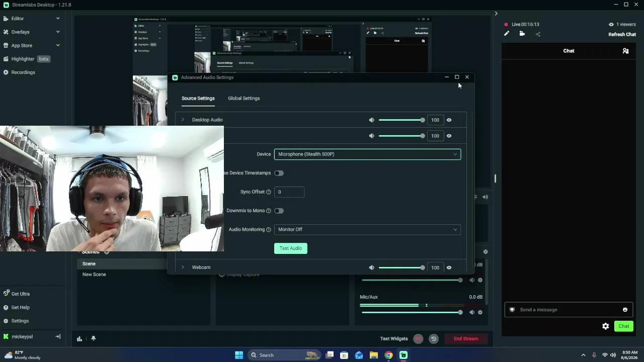Image resolution: width=644 pixels, height=362 pixels.
Task: Open the Device dropdown showing Microphone (Stealth 500P)
Action: pos(367,154)
